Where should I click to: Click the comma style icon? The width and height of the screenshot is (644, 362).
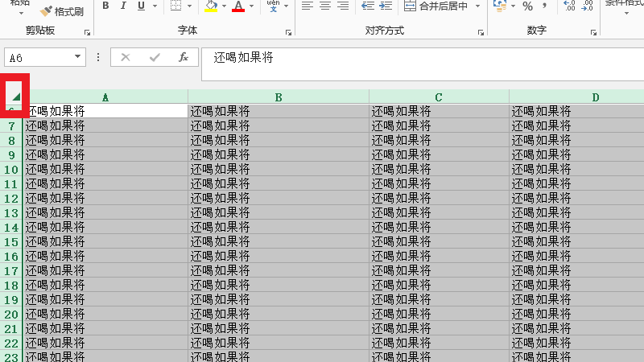click(x=545, y=6)
